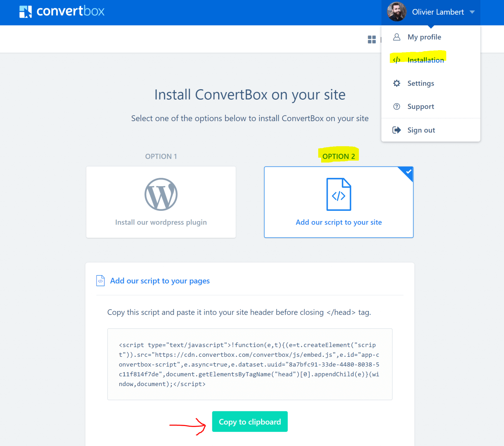504x446 pixels.
Task: Click Add our script to your pages heading
Action: pyautogui.click(x=160, y=281)
